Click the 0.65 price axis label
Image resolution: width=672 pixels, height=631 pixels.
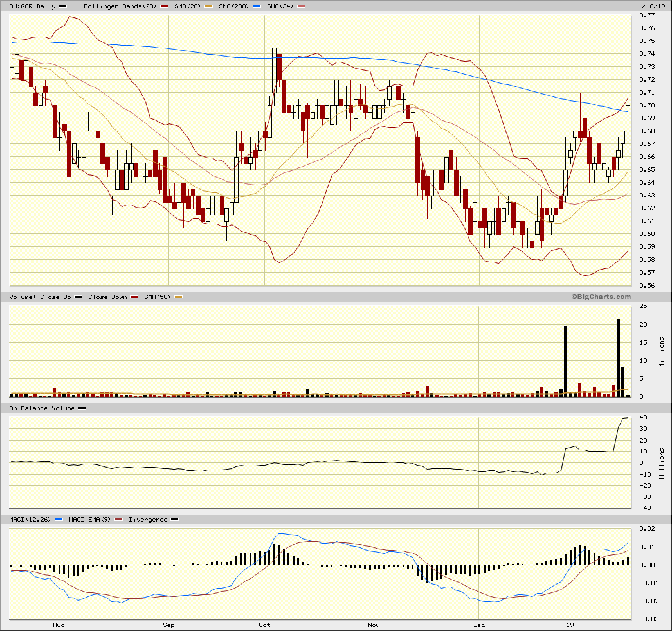(x=647, y=169)
